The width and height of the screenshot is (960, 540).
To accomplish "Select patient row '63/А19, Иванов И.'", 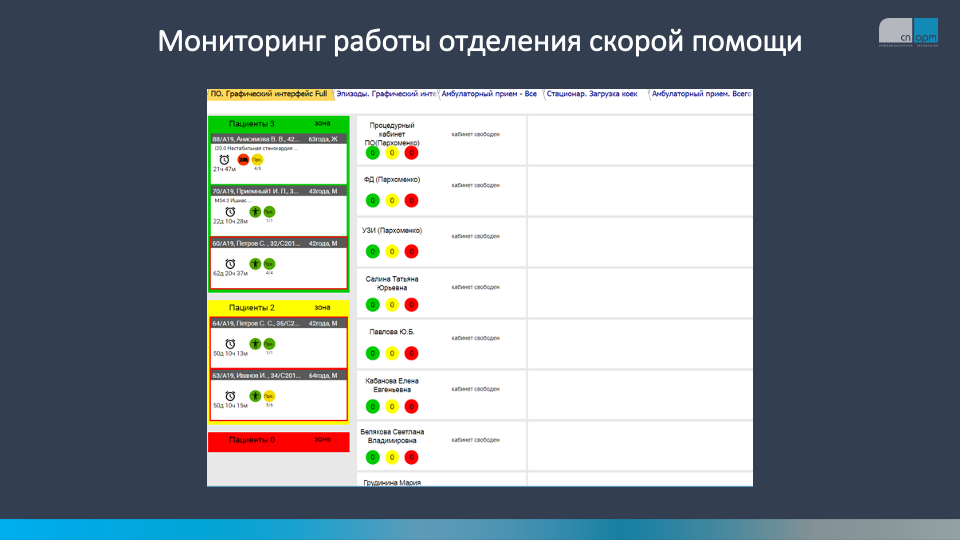I will click(x=279, y=375).
